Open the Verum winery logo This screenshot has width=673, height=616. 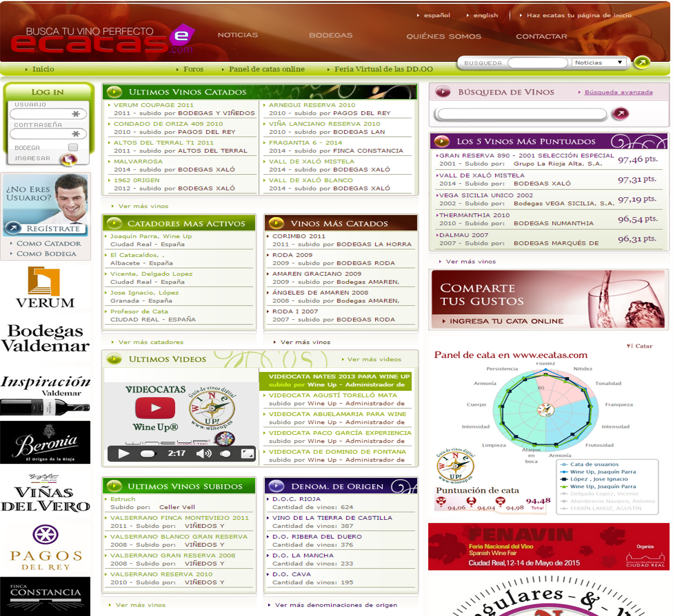(45, 287)
